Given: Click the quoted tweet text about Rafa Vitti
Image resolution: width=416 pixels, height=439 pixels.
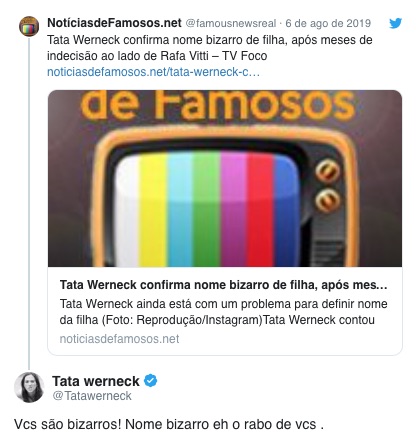Looking at the screenshot, I should point(210,48).
